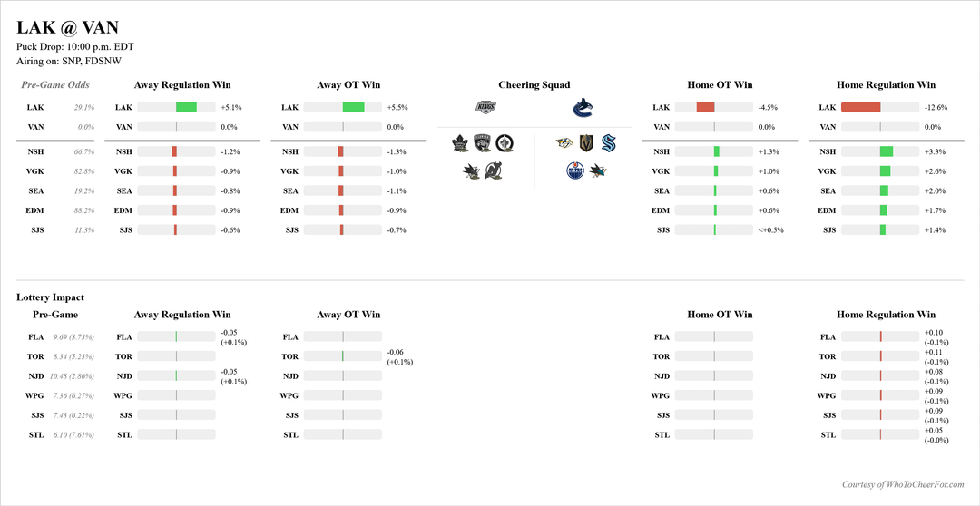Select the grayscale Maple Leafs logo
980x506 pixels.
click(x=460, y=142)
